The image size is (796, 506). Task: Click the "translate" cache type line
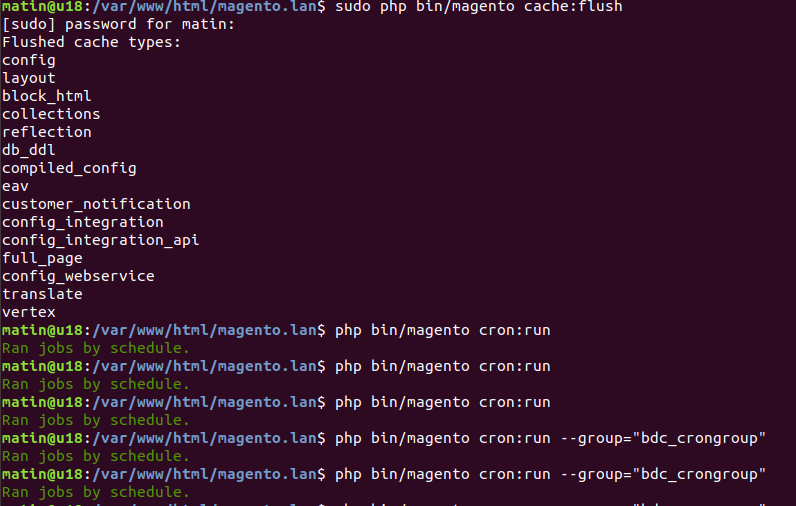click(42, 294)
